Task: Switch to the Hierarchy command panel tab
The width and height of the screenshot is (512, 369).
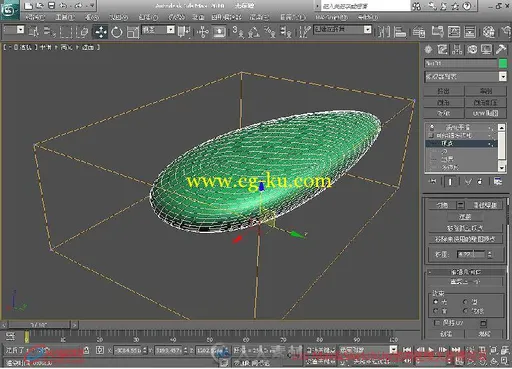Action: tap(457, 50)
